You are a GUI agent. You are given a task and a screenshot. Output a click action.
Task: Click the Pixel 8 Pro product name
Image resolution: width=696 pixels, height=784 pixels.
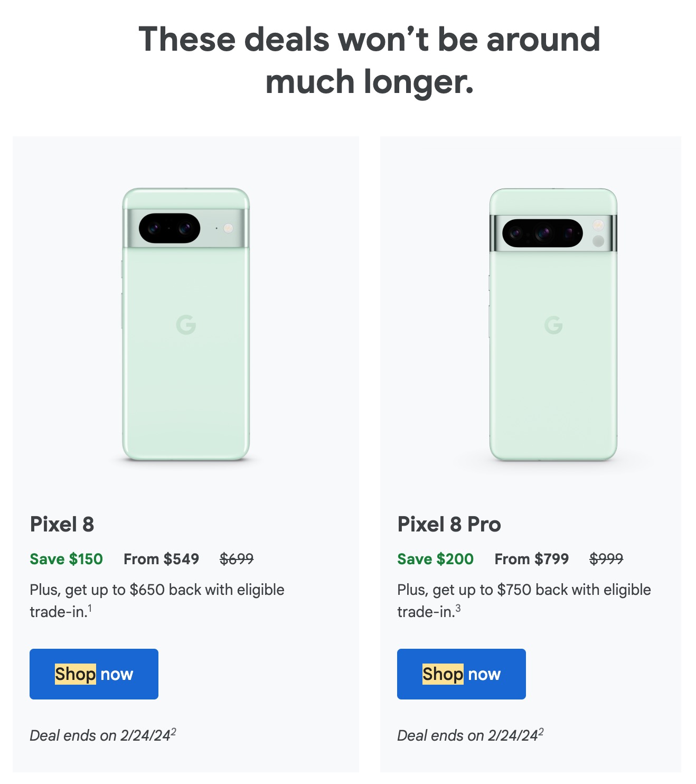point(448,526)
